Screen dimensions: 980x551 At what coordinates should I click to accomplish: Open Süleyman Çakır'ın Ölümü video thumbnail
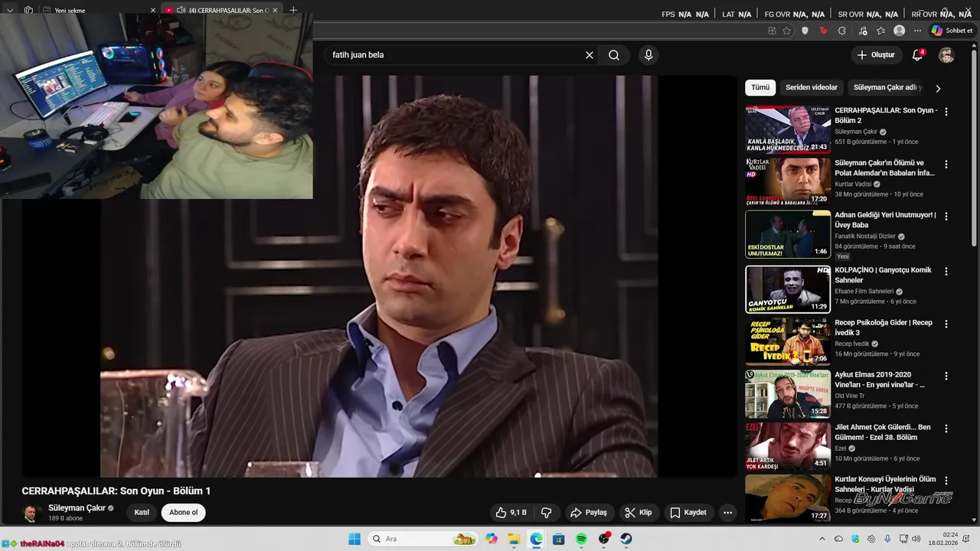pos(788,181)
